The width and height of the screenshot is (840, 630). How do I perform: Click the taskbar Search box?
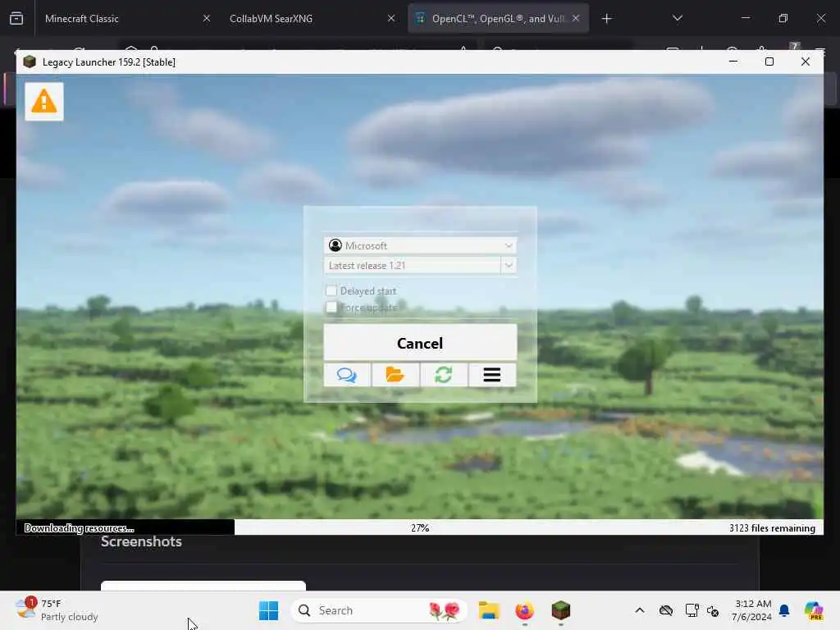[x=379, y=610]
